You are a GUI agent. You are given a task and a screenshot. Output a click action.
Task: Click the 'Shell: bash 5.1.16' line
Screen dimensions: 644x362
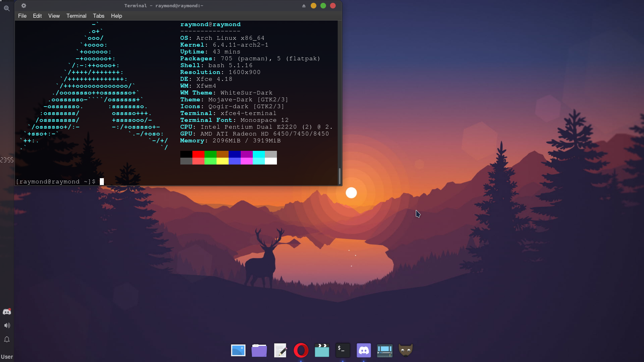click(x=217, y=66)
